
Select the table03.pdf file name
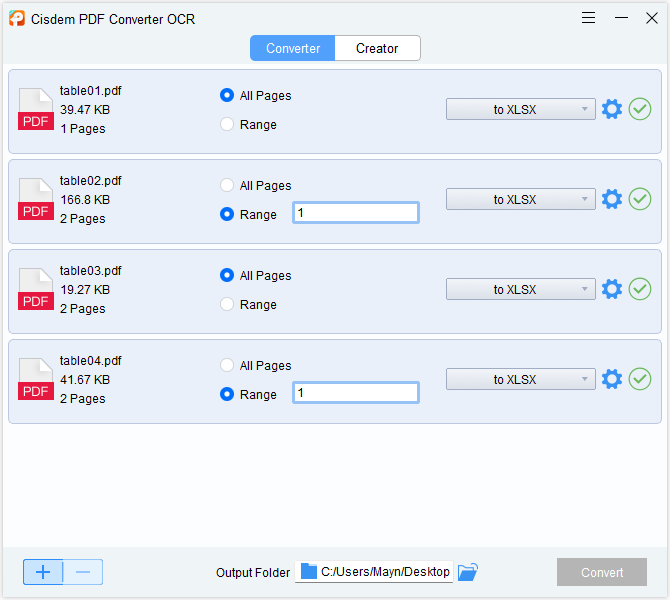click(x=91, y=271)
